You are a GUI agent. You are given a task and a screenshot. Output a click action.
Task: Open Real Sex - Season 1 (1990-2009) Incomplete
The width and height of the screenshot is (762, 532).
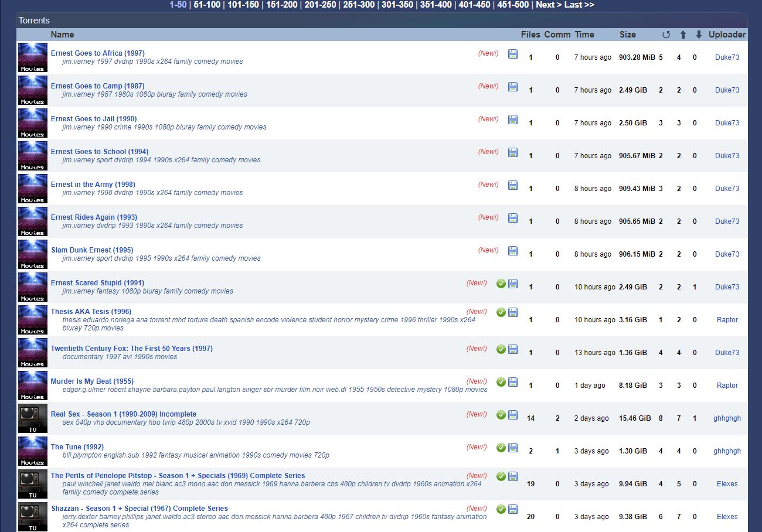124,414
